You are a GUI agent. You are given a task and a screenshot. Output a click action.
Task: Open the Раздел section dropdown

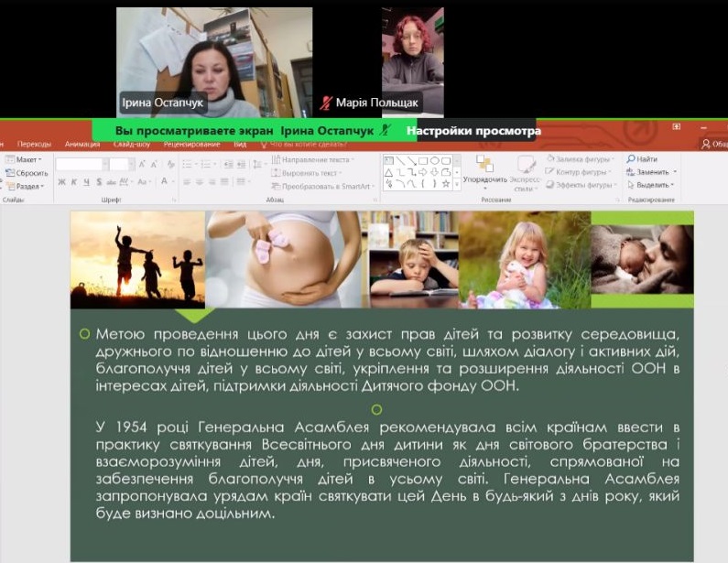(x=26, y=186)
